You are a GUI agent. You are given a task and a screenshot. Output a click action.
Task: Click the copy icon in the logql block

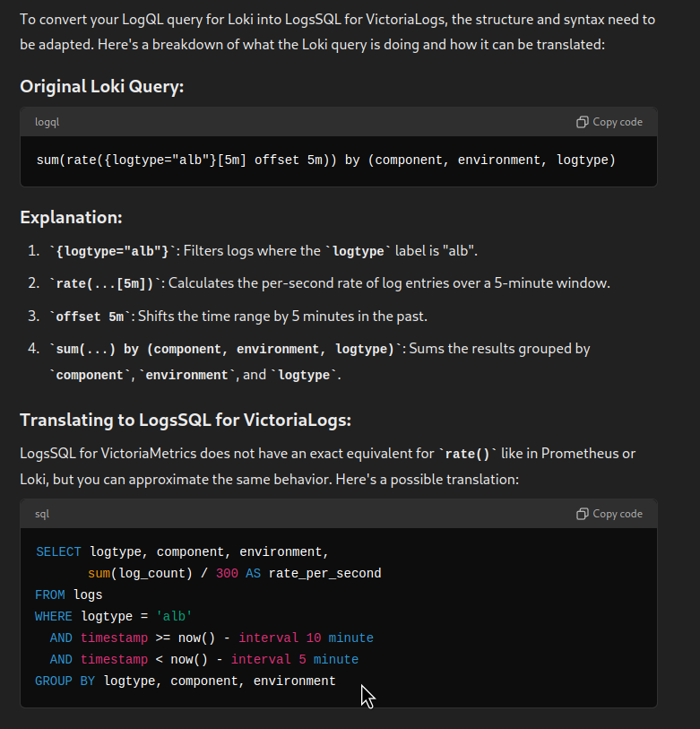582,122
